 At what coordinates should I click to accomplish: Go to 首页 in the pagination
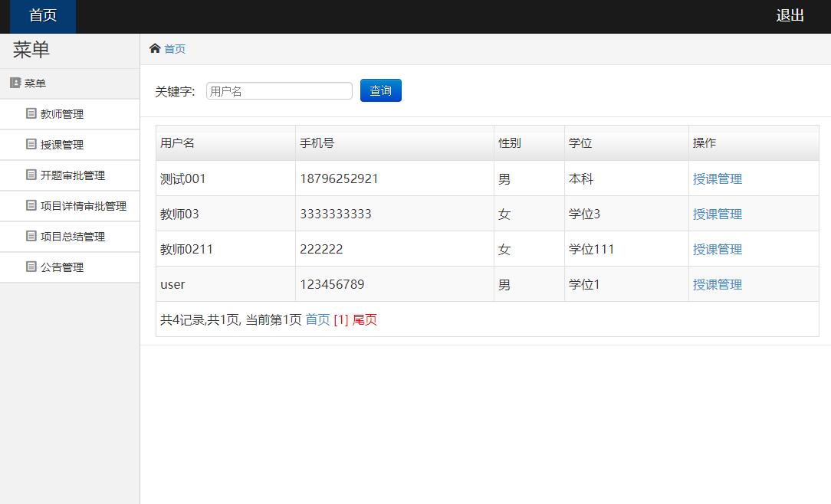pos(317,320)
